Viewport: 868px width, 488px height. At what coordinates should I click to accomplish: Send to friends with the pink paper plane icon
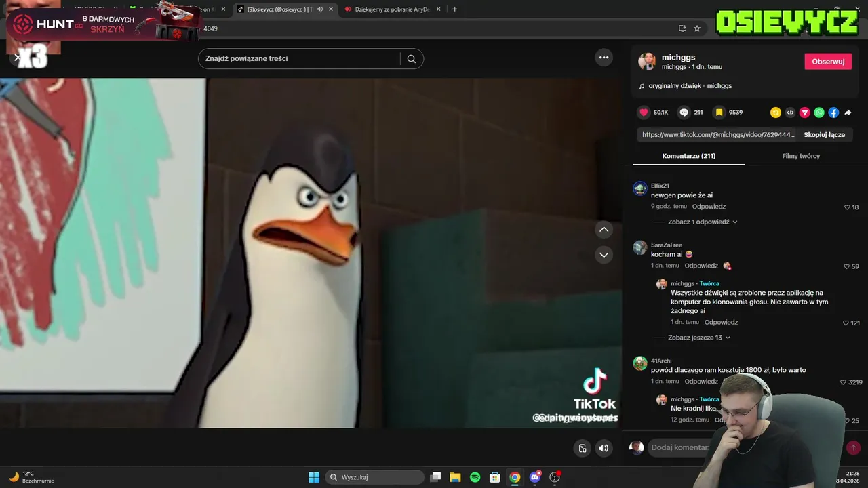[x=805, y=113]
